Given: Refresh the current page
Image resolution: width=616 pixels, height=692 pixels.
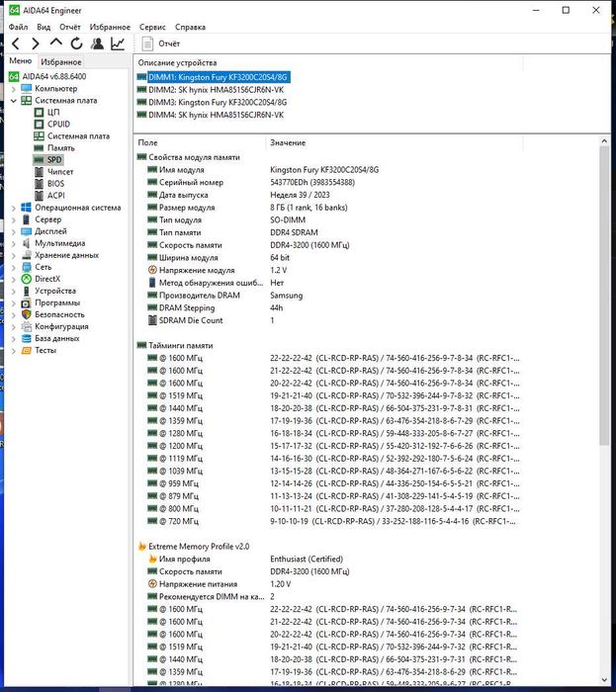Looking at the screenshot, I should [76, 43].
